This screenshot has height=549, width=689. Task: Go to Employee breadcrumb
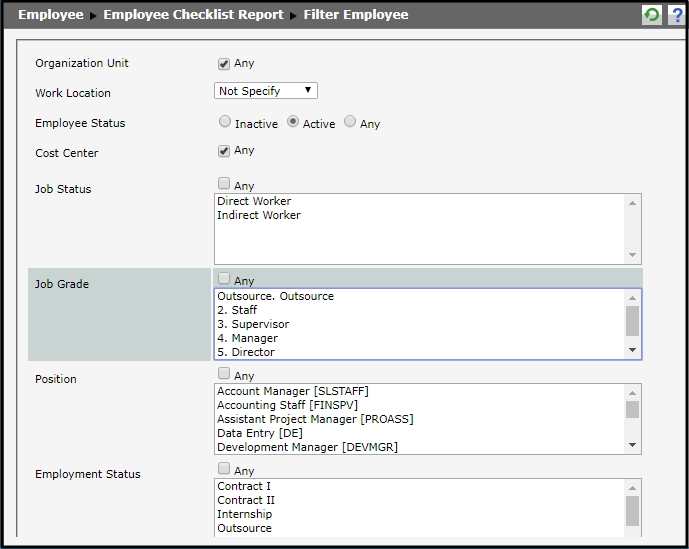(50, 15)
